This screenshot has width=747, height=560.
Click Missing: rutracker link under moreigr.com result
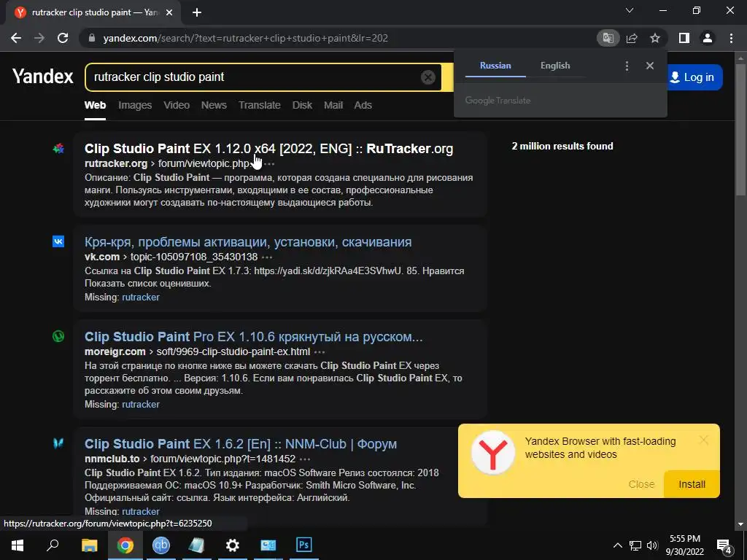point(141,404)
